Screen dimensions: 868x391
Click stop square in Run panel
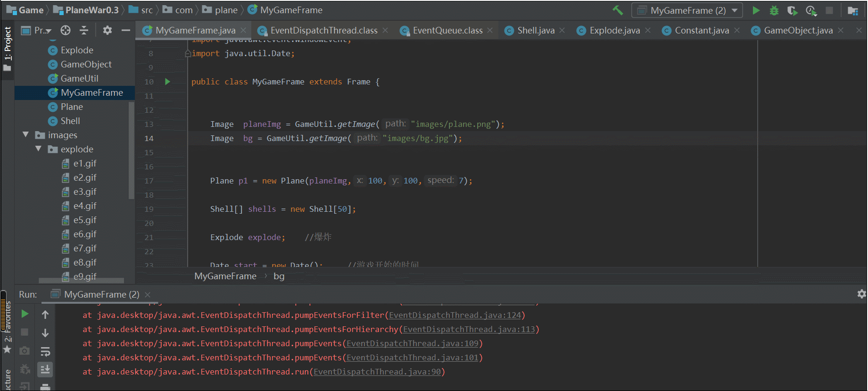25,332
